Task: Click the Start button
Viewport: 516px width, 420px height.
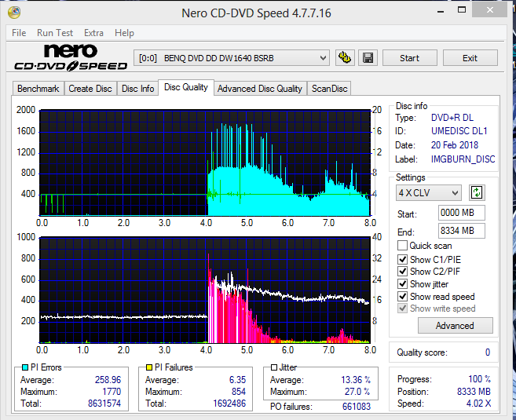Action: (410, 58)
